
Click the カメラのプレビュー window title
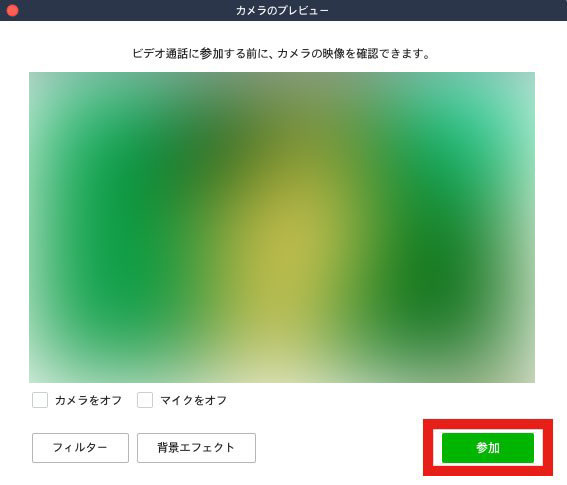[x=282, y=10]
